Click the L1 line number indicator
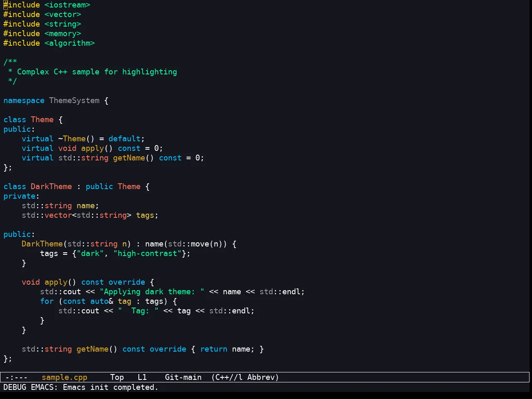This screenshot has height=399, width=532. 142,377
